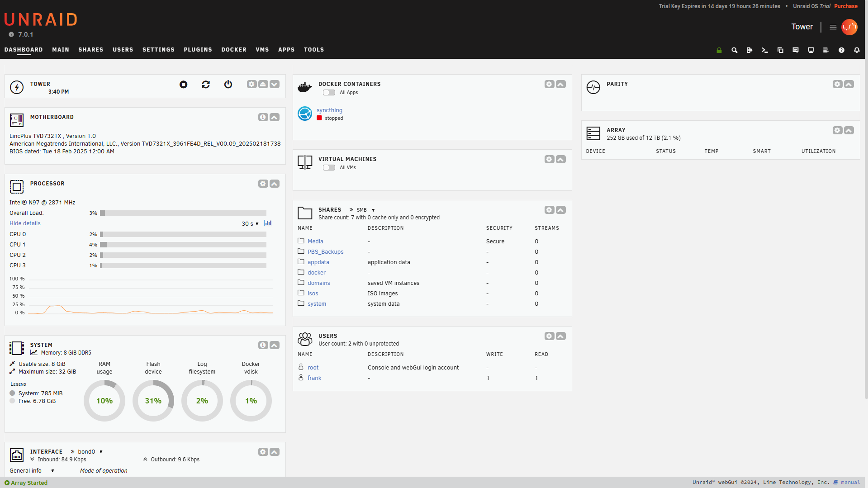
Task: Open Virtual Machines tile settings gear
Action: point(550,159)
